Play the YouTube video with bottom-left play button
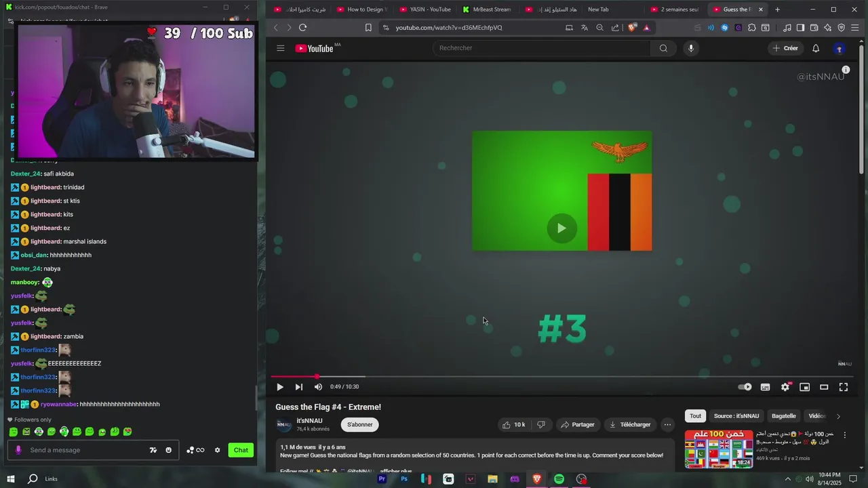Image resolution: width=868 pixels, height=488 pixels. pos(279,387)
